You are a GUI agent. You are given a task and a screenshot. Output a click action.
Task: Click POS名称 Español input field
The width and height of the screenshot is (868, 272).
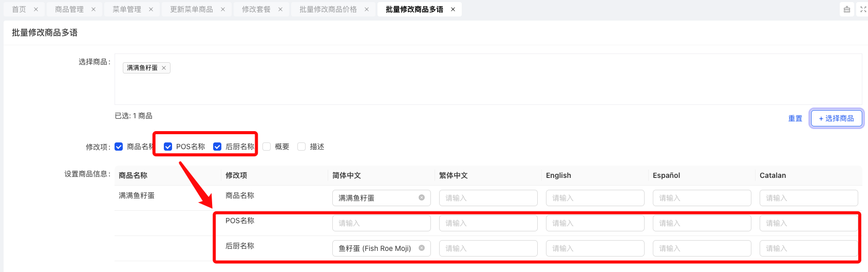pos(702,223)
